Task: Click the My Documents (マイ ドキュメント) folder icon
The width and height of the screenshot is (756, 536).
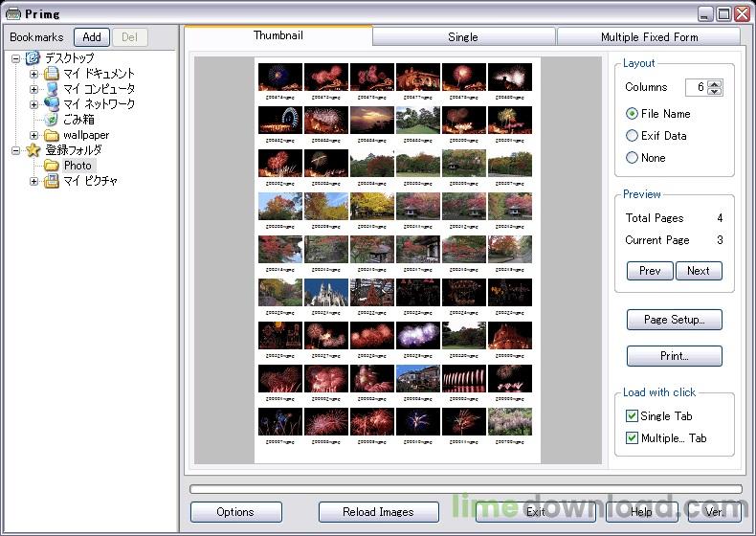Action: click(52, 74)
